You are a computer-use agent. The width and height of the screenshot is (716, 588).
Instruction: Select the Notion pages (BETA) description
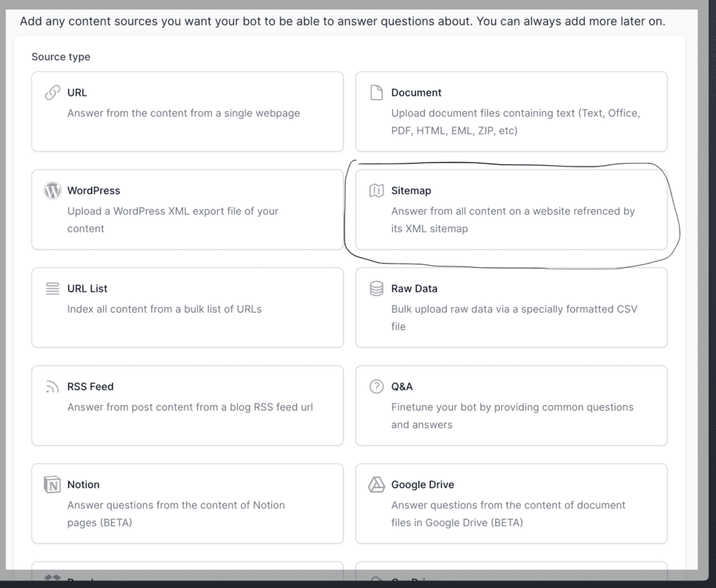pyautogui.click(x=176, y=513)
